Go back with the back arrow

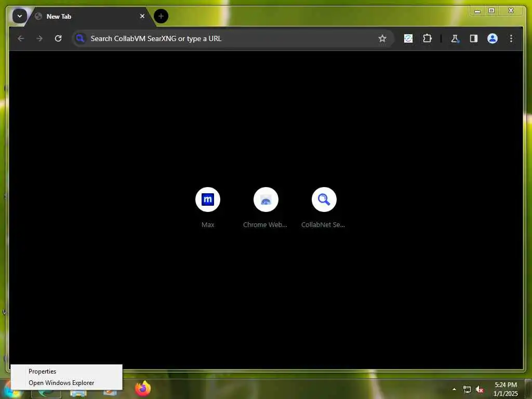click(x=21, y=38)
